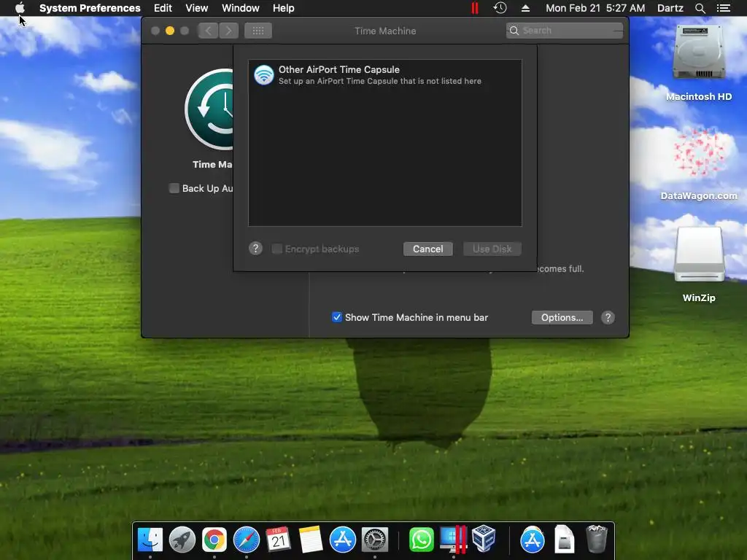This screenshot has height=560, width=747.
Task: Open Launchpad rocket in Dock
Action: 182,540
